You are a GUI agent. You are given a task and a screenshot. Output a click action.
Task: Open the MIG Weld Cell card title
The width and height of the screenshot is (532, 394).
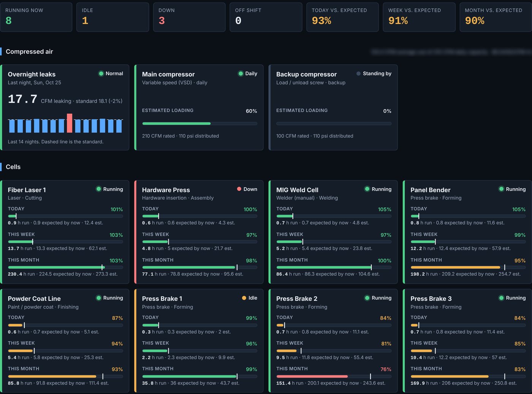pos(297,190)
